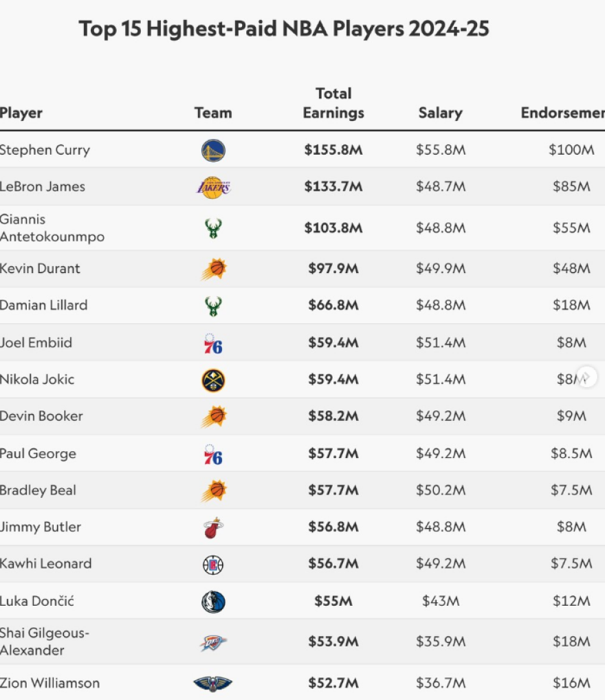
Task: Click the Golden State Warriors logo
Action: [213, 150]
